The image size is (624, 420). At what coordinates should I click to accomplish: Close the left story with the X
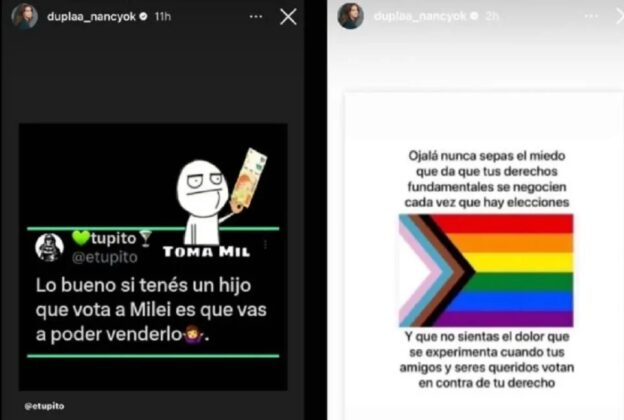(x=288, y=17)
